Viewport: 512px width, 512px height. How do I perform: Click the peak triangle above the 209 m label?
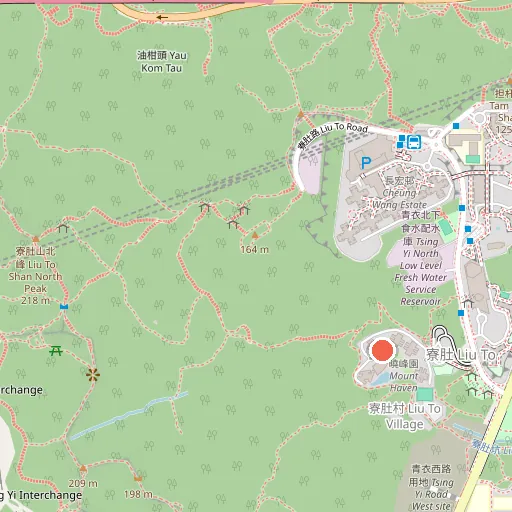(x=83, y=468)
